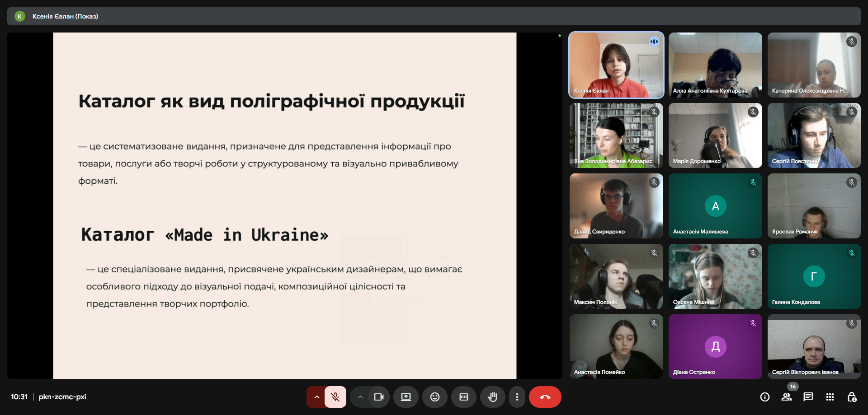Toggle the camera on or off

click(x=378, y=397)
